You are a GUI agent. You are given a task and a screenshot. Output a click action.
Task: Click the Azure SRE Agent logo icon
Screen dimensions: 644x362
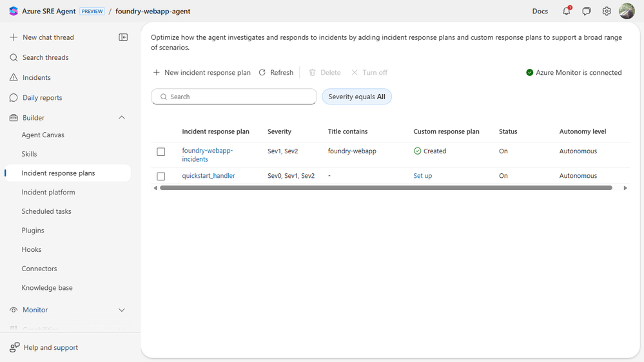(14, 11)
